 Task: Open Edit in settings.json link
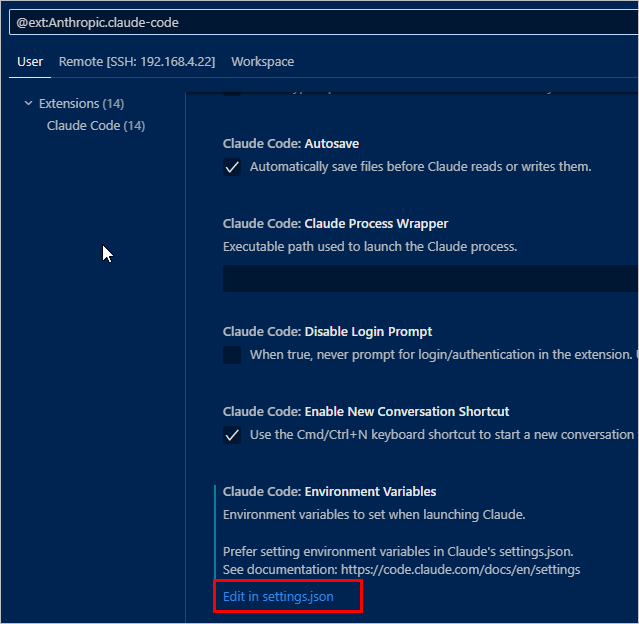[x=278, y=597]
